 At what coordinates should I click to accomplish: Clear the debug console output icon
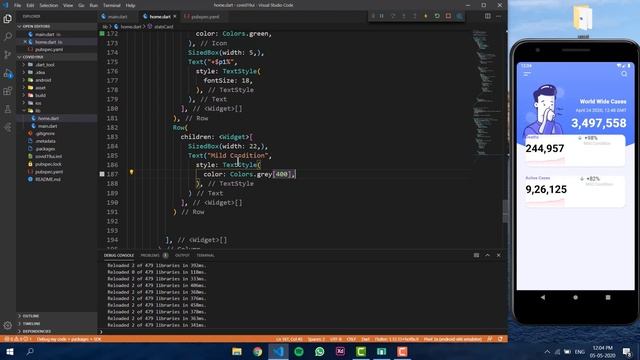(x=476, y=255)
